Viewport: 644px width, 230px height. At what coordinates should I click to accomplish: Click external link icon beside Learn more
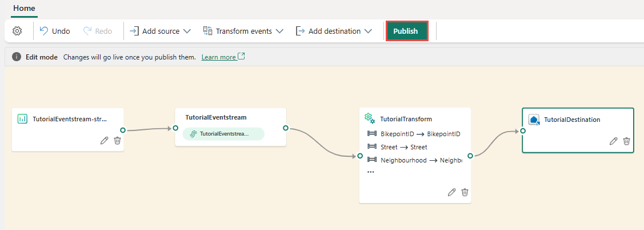(242, 57)
